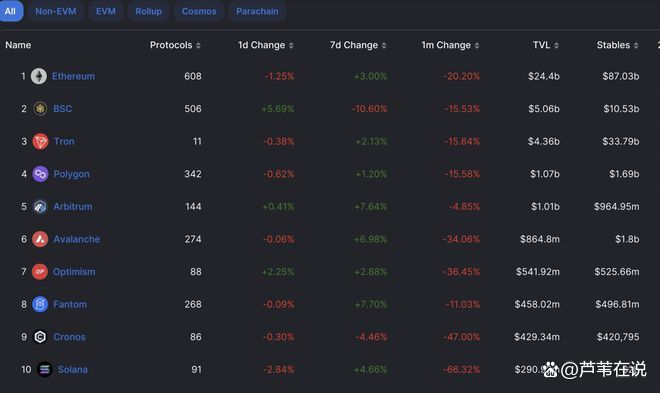Screen dimensions: 660x393
Task: Click the TVL column header label
Action: 541,45
